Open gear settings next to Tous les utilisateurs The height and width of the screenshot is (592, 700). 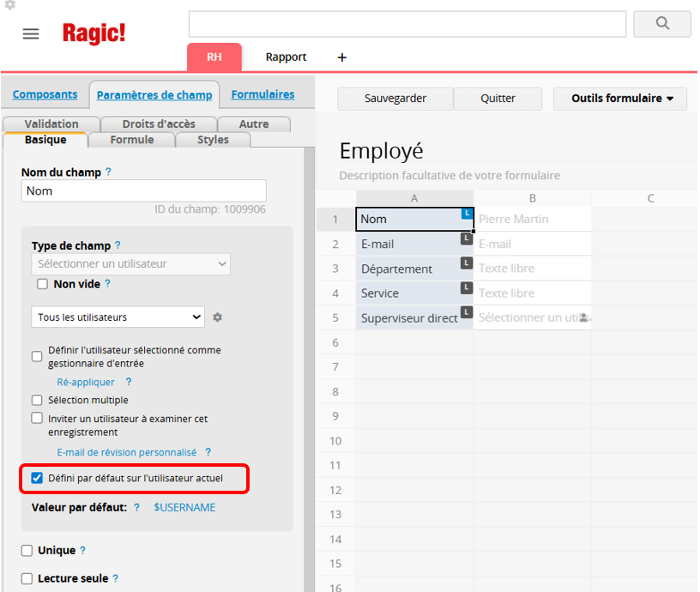pyautogui.click(x=218, y=317)
